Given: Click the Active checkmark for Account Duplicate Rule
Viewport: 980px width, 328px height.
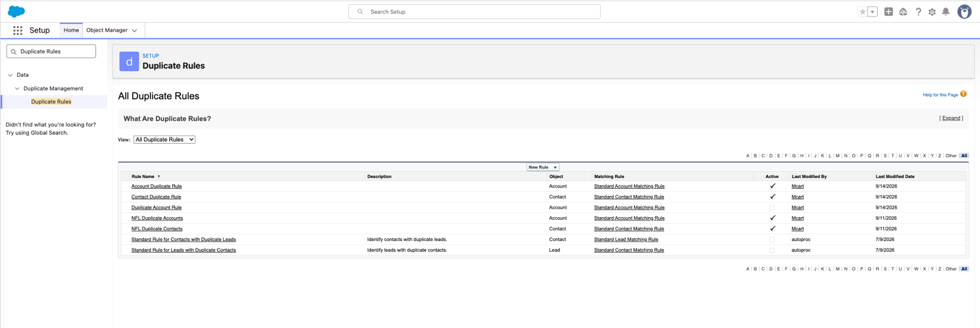Looking at the screenshot, I should (772, 186).
